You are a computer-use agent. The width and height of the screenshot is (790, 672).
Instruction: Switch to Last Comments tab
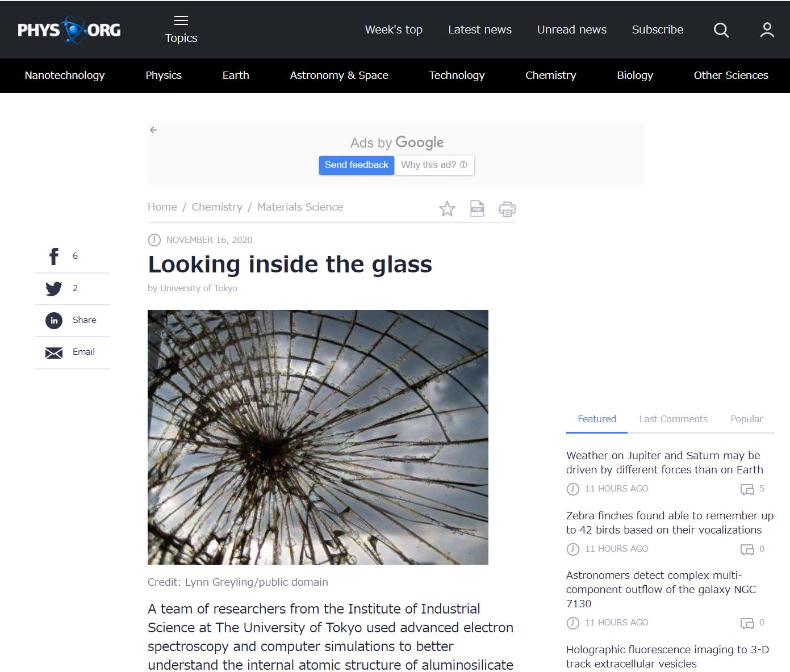click(674, 419)
